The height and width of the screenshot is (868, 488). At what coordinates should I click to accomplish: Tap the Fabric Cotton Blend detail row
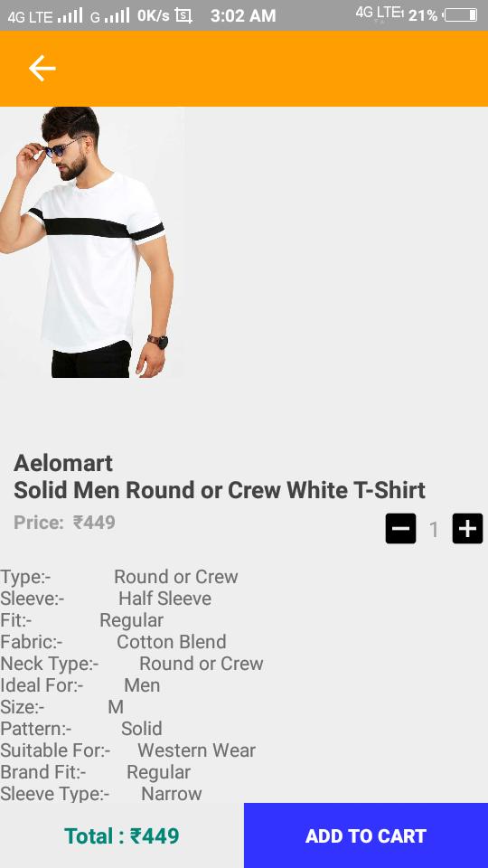coord(114,642)
